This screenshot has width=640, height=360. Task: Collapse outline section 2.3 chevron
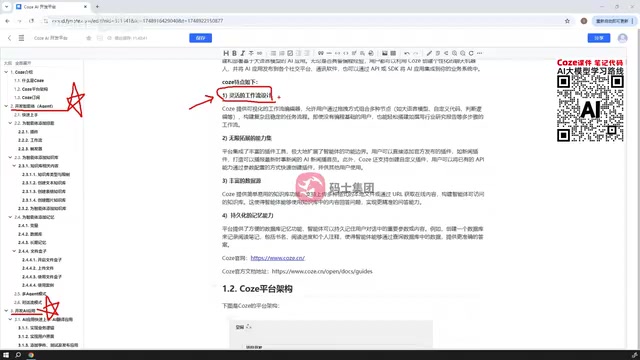click(10, 157)
